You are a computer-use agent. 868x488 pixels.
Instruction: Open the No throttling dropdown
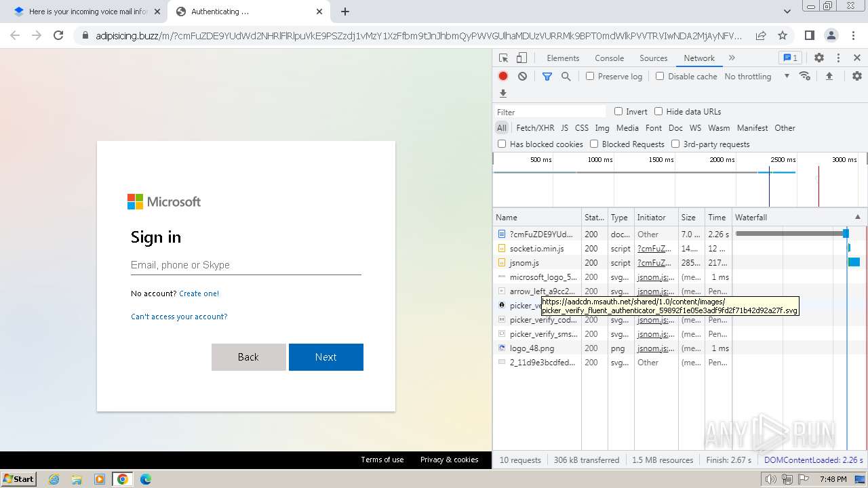pos(757,77)
